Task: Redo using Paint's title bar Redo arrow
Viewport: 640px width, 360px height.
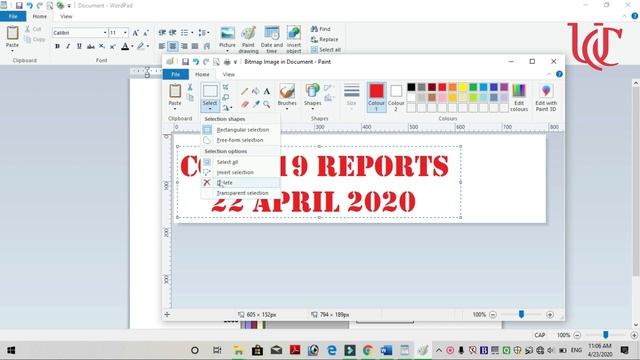Action: tap(206, 62)
